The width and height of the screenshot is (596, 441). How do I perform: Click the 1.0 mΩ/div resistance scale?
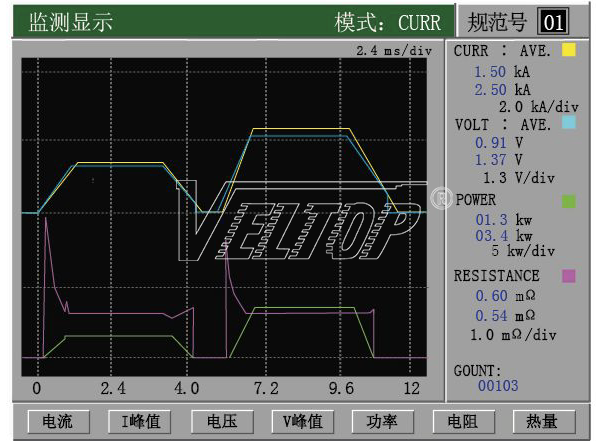pyautogui.click(x=513, y=335)
